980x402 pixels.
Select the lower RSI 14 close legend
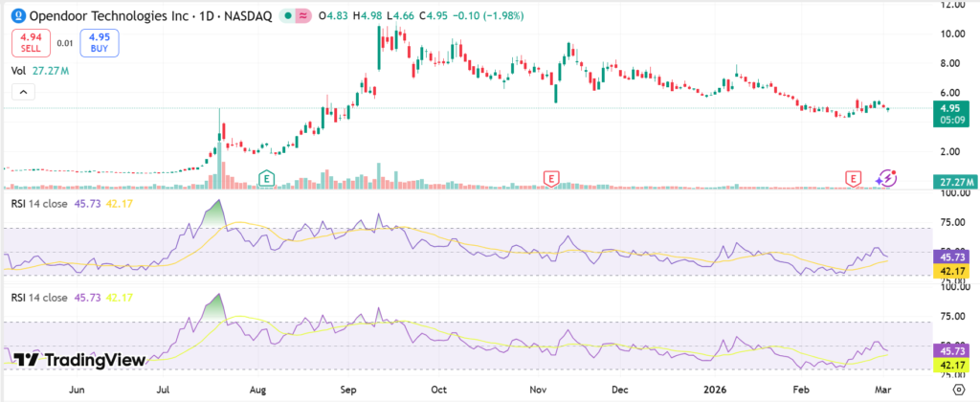38,298
